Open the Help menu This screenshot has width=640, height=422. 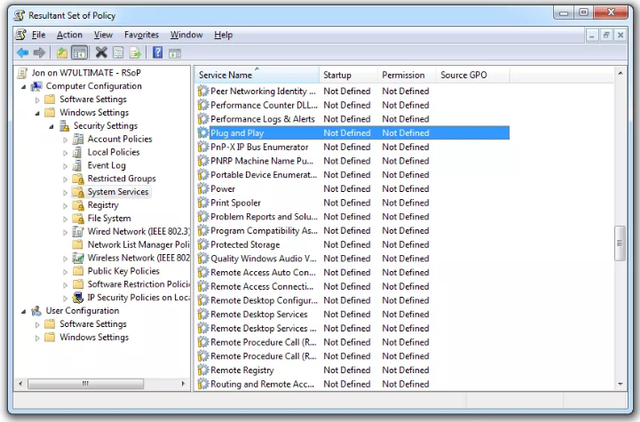pyautogui.click(x=223, y=35)
